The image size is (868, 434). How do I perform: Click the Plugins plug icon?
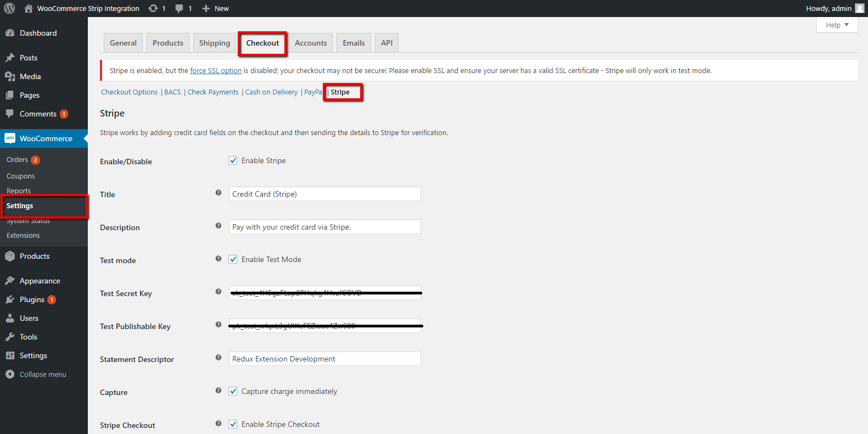pos(10,299)
